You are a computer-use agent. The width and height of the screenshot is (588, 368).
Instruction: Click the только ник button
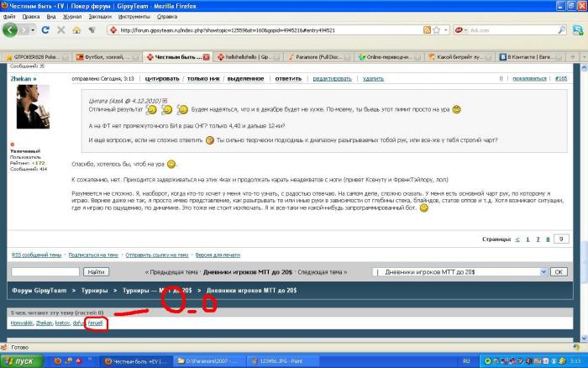pyautogui.click(x=203, y=79)
